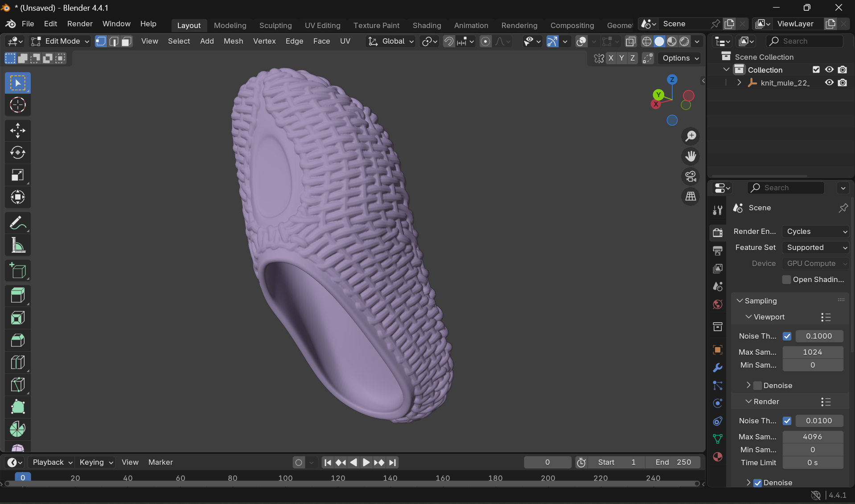Open the Render Engine Cycles dropdown
This screenshot has width=855, height=504.
coord(816,231)
